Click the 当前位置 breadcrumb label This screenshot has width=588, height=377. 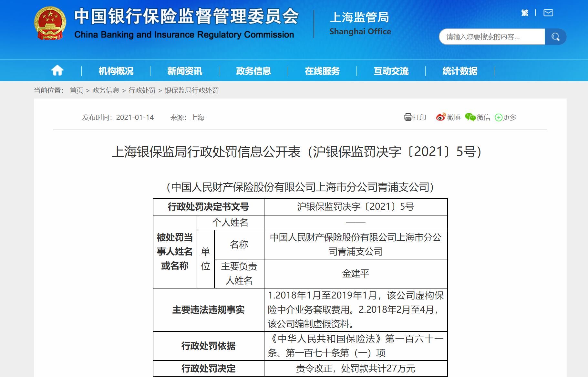tap(49, 90)
